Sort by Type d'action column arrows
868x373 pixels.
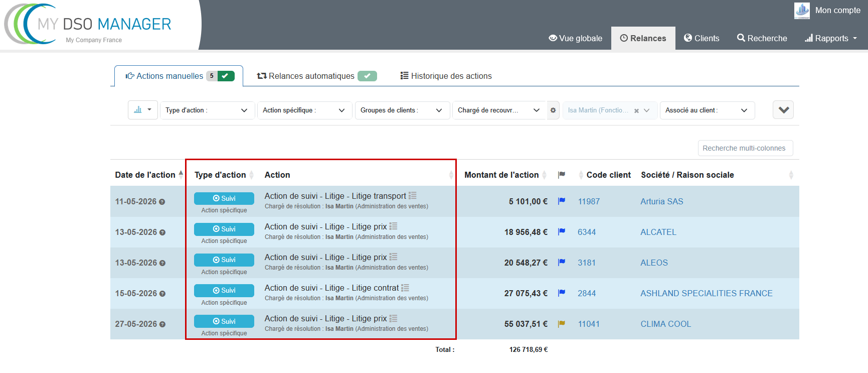[x=252, y=175]
